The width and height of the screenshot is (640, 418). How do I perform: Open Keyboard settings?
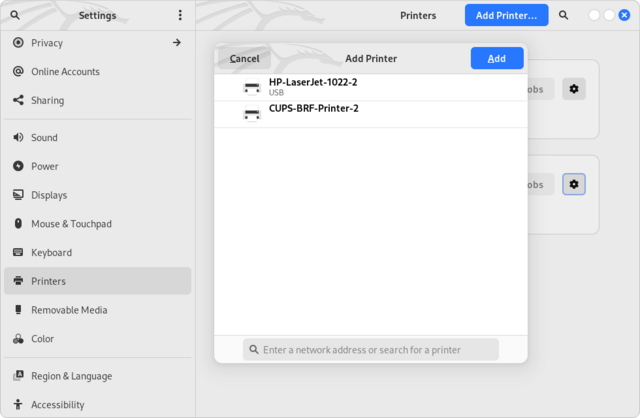(x=51, y=253)
